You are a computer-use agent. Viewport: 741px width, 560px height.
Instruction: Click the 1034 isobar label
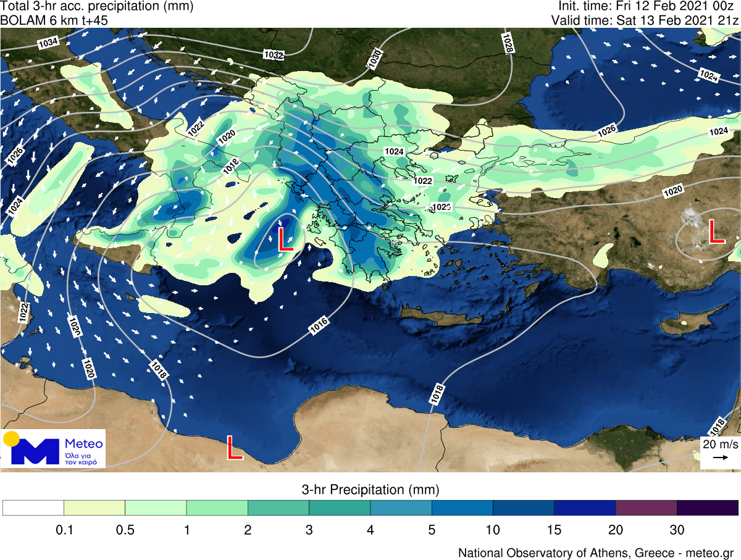click(48, 43)
